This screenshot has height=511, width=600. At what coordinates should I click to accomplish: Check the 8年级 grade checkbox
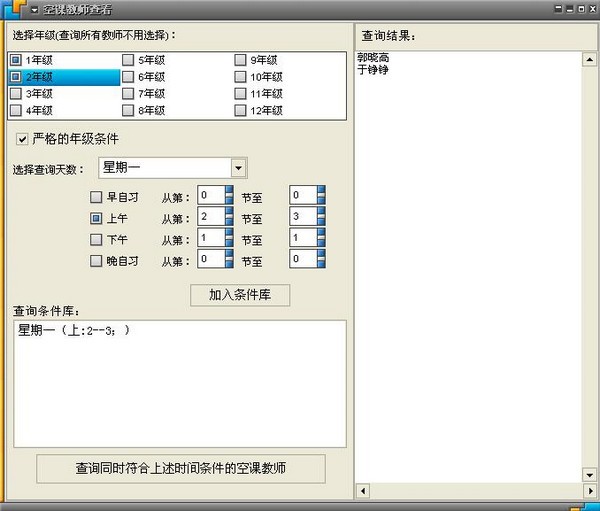pyautogui.click(x=128, y=110)
